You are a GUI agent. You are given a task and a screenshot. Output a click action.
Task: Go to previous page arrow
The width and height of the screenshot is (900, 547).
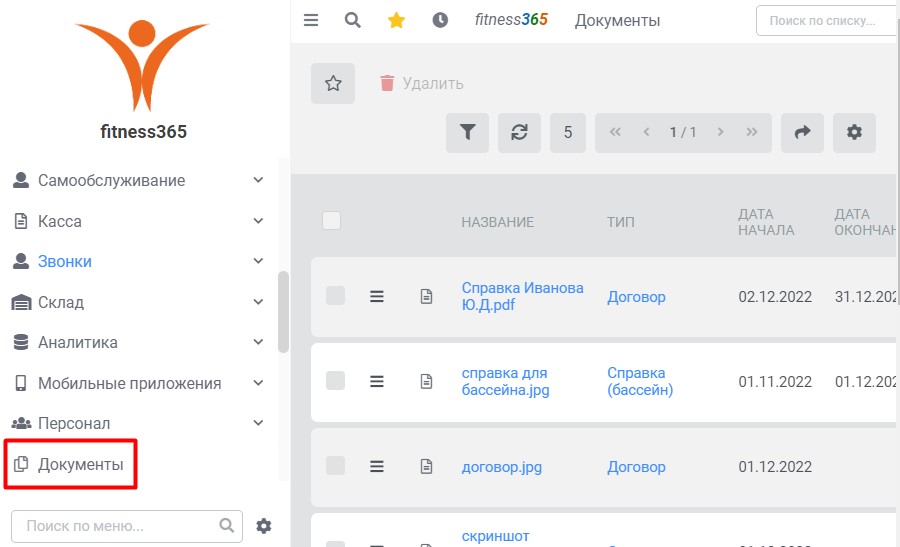pos(646,132)
